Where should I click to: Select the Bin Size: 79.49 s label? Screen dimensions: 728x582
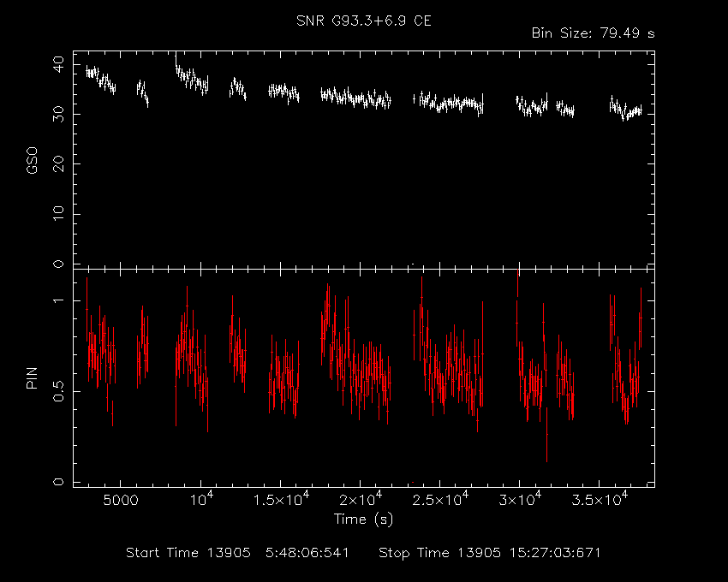(x=593, y=33)
